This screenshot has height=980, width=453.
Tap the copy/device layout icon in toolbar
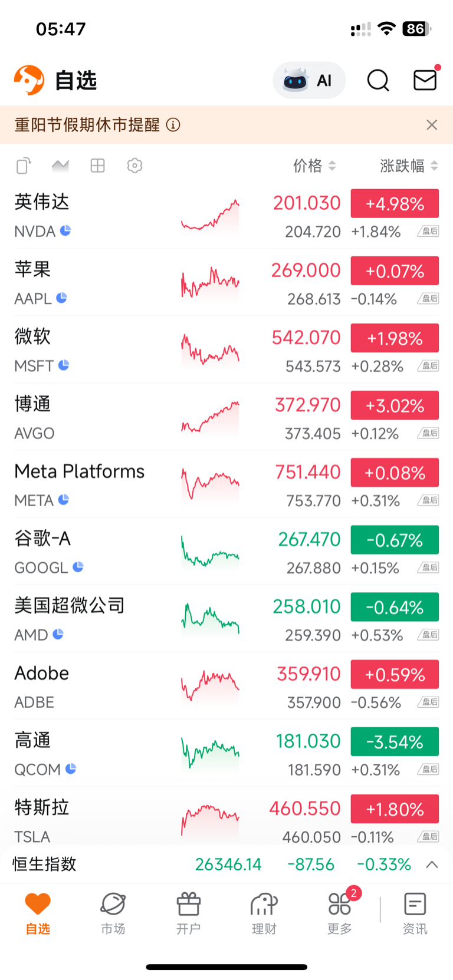[24, 166]
